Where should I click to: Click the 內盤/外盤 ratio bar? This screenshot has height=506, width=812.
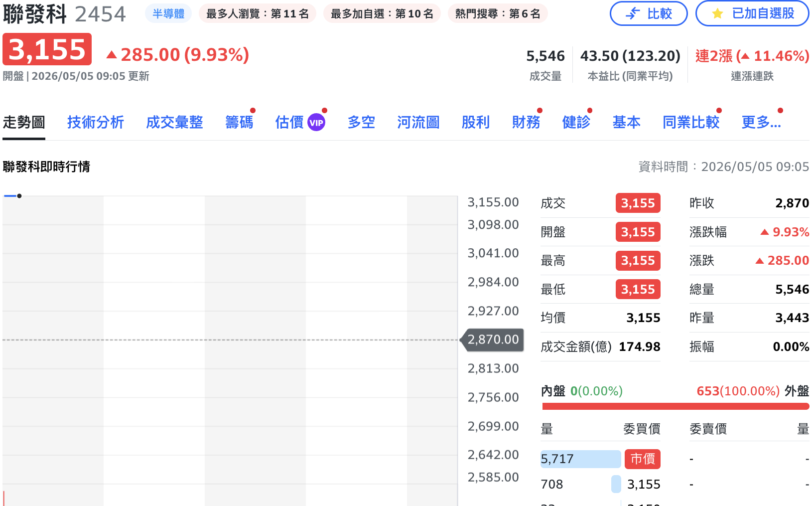tap(676, 406)
